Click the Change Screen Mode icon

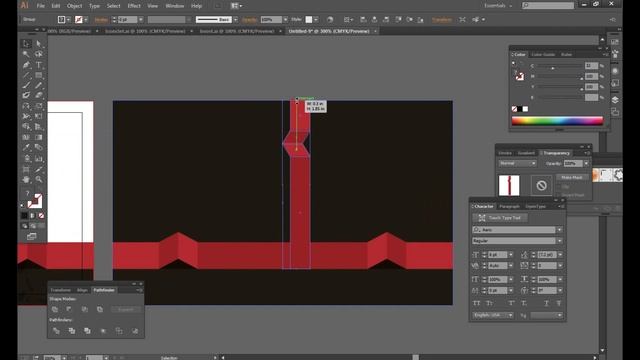(x=32, y=236)
